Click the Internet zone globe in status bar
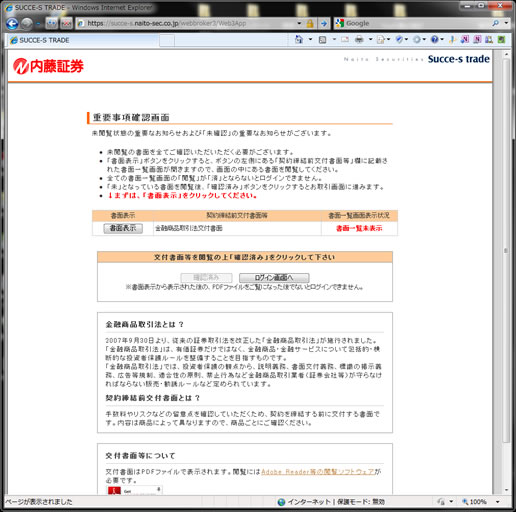Viewport: 516px width, 512px height. pyautogui.click(x=281, y=502)
